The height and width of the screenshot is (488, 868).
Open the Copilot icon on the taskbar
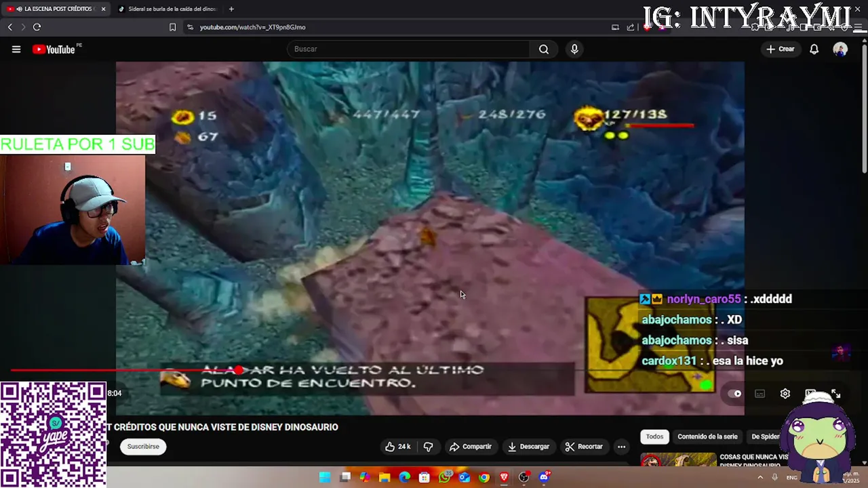365,477
